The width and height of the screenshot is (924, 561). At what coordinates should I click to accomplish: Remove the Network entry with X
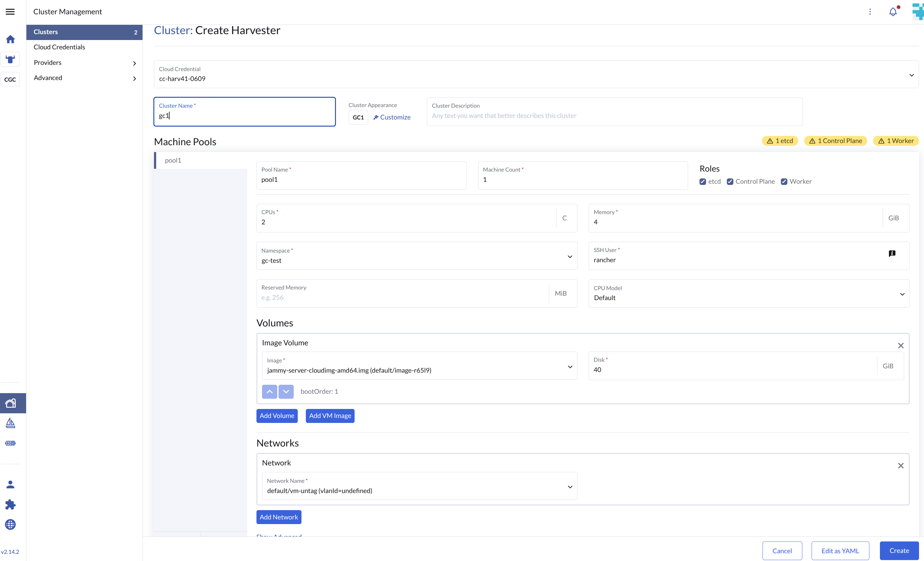(901, 466)
